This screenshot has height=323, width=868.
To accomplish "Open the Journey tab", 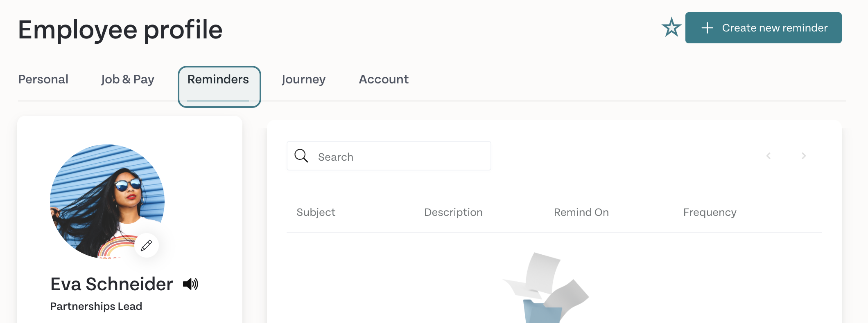I will pyautogui.click(x=303, y=79).
